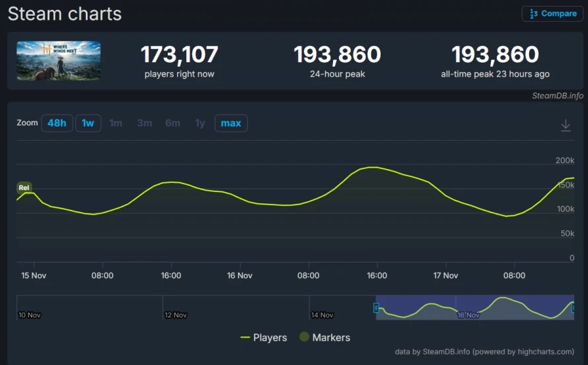Click the compare numbers icon in button
This screenshot has width=588, height=365.
coord(534,14)
